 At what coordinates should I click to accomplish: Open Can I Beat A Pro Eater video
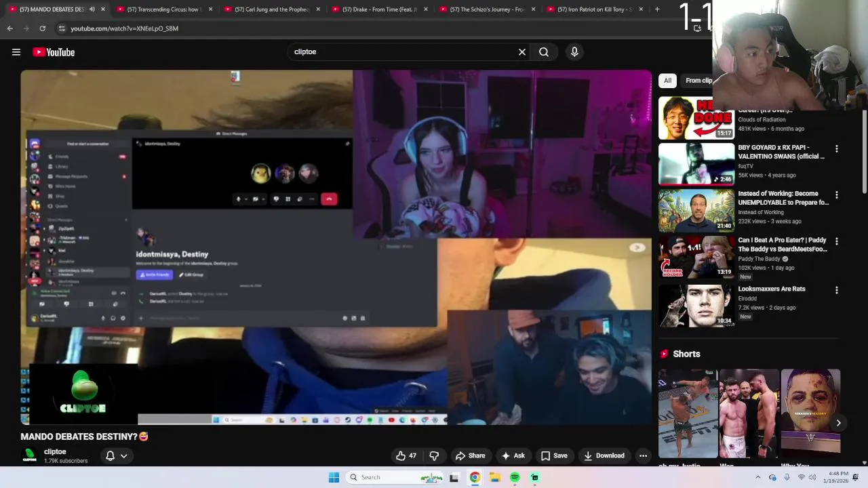(696, 256)
